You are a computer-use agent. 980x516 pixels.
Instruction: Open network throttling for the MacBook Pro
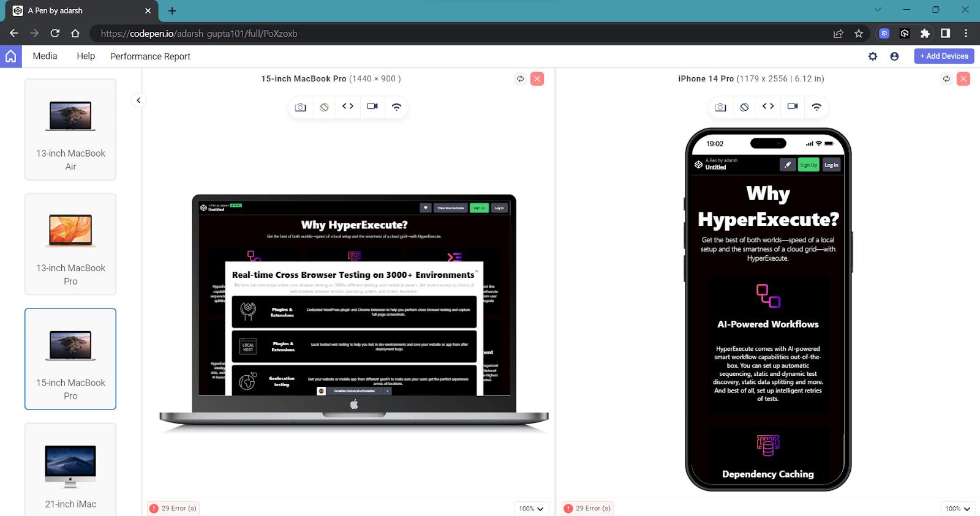coord(396,107)
